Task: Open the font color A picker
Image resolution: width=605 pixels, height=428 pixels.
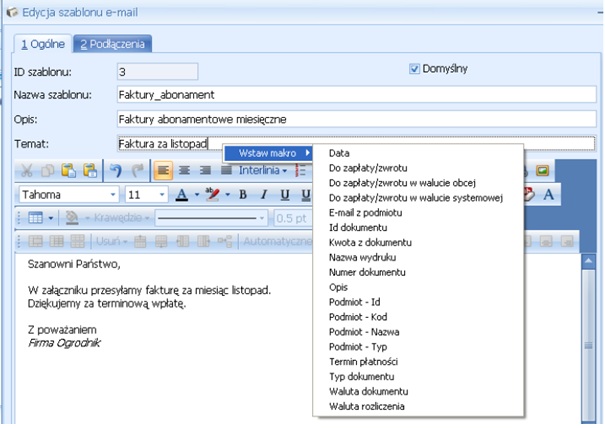Action: coord(183,194)
